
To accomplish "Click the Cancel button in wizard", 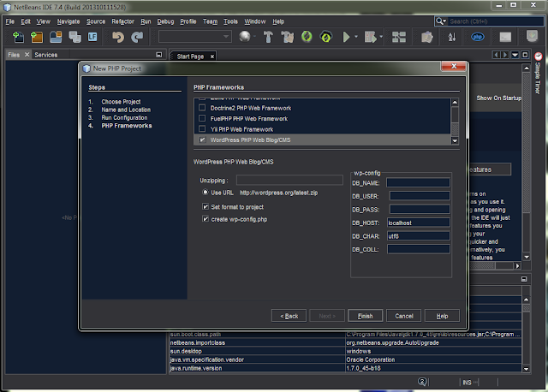I will tap(403, 316).
